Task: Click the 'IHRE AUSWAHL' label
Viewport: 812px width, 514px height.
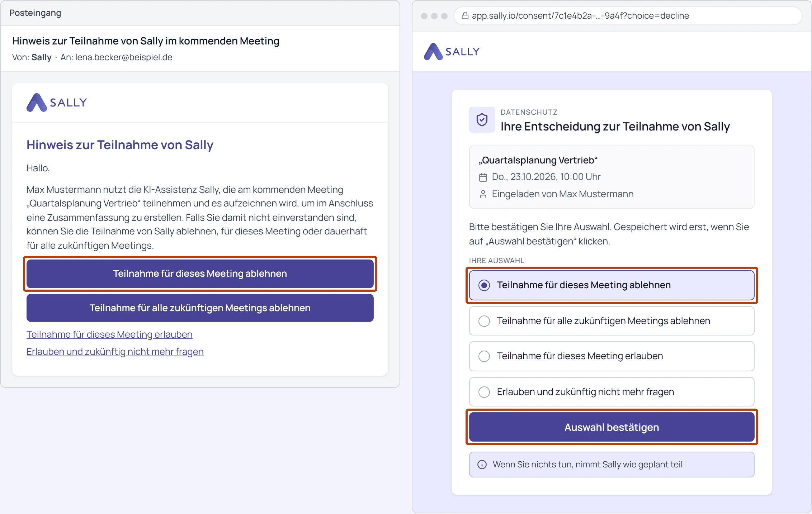Action: click(x=497, y=261)
